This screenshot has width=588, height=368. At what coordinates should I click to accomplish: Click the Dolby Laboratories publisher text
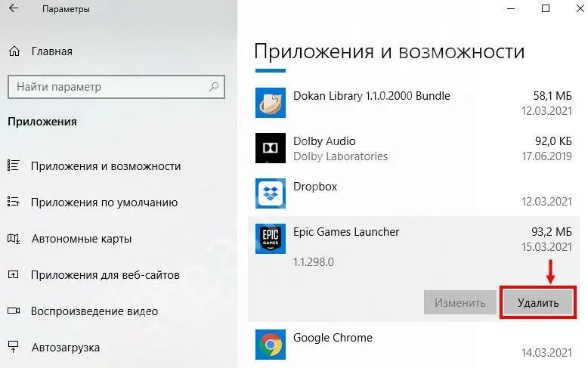point(341,156)
